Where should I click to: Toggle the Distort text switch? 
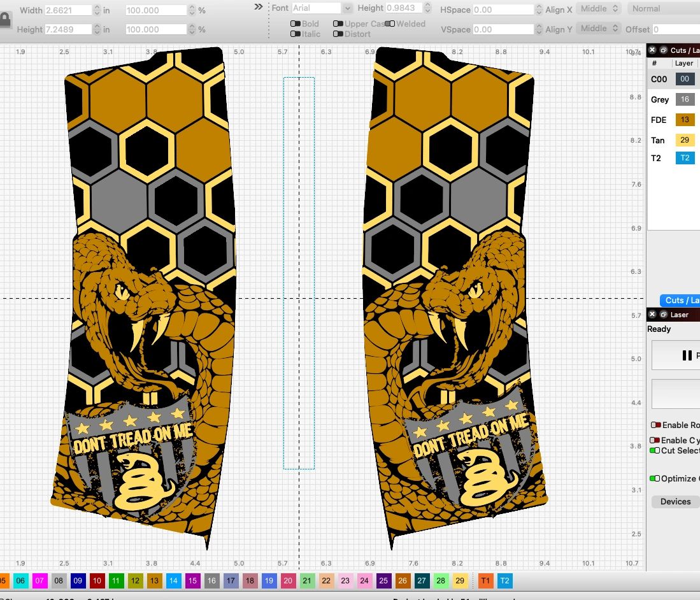click(338, 34)
